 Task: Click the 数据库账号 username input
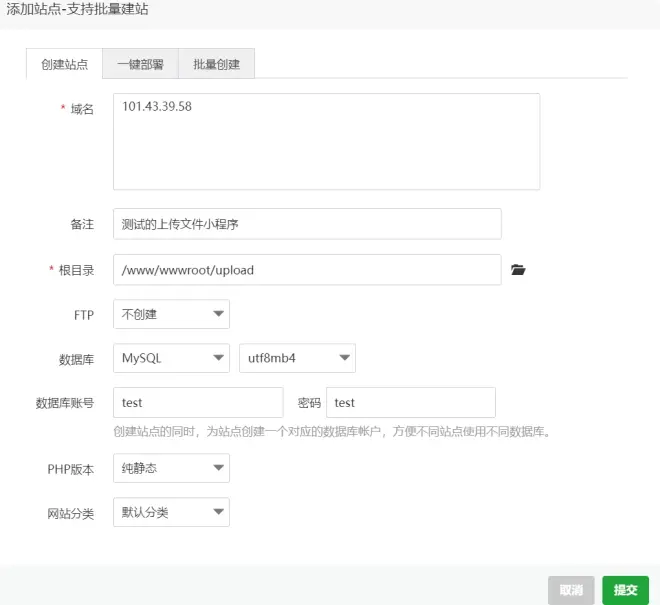pyautogui.click(x=198, y=402)
